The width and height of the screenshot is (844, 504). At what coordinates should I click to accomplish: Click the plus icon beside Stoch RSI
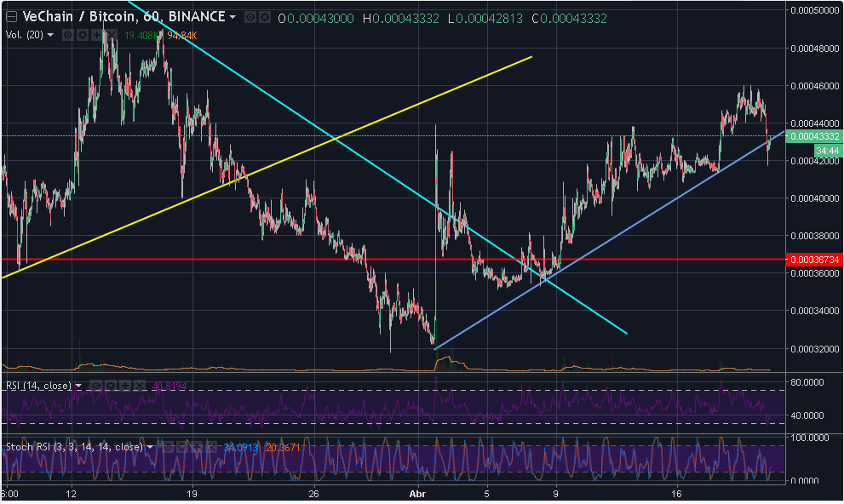tap(197, 447)
